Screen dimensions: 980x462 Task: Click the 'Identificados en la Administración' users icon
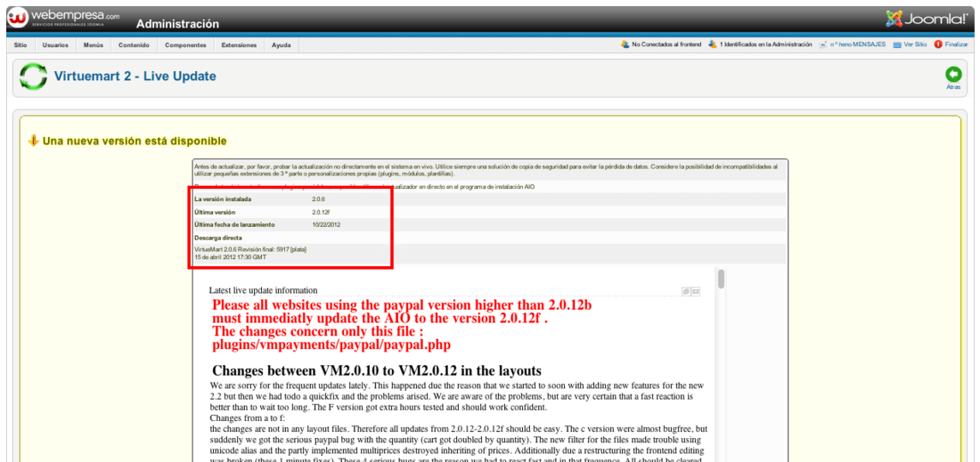click(x=713, y=45)
